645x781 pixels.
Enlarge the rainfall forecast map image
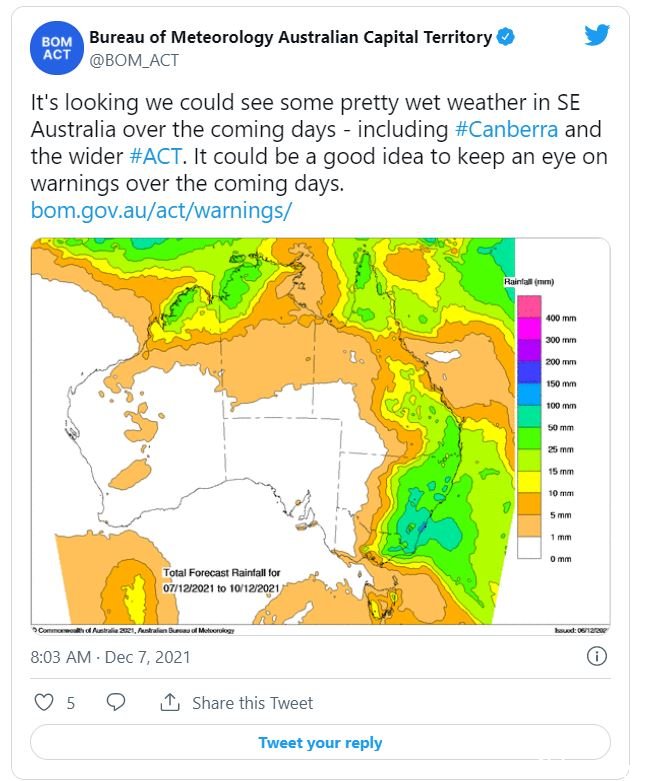pyautogui.click(x=320, y=436)
